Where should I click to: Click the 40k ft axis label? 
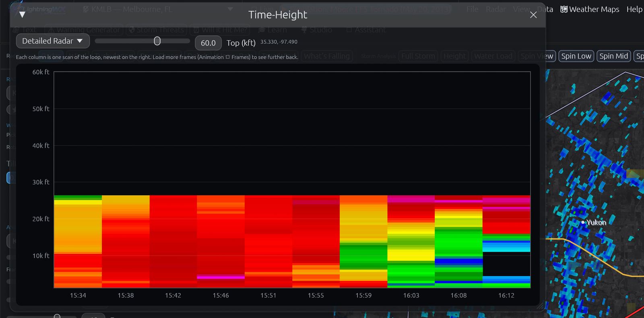click(41, 145)
